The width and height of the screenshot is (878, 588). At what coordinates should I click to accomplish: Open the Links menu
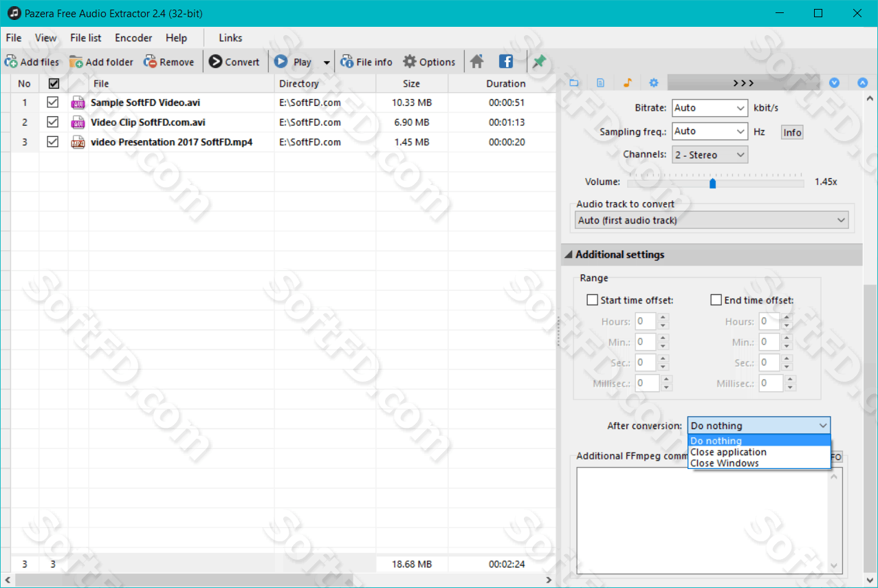[x=230, y=38]
